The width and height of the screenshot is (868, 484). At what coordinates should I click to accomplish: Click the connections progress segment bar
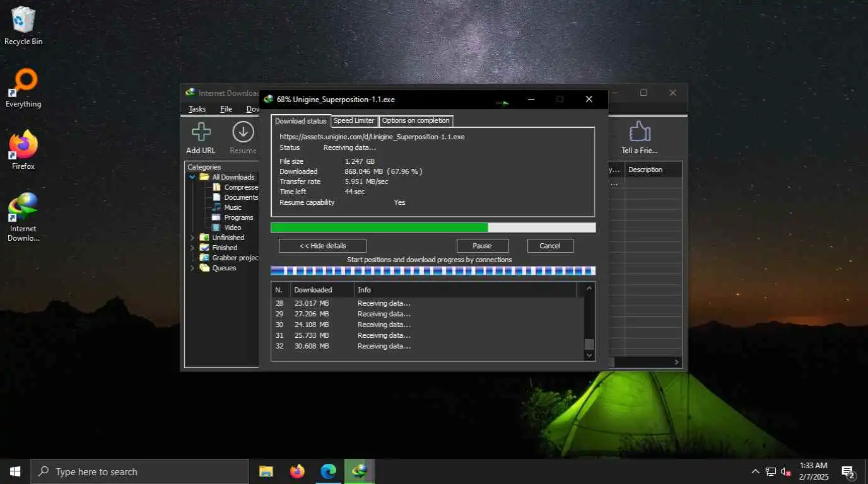(433, 271)
